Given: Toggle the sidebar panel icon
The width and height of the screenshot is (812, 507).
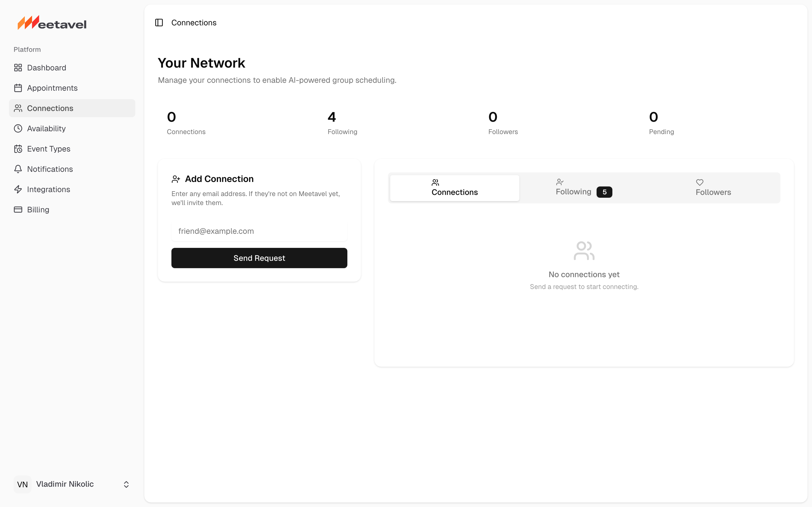Looking at the screenshot, I should [x=159, y=23].
